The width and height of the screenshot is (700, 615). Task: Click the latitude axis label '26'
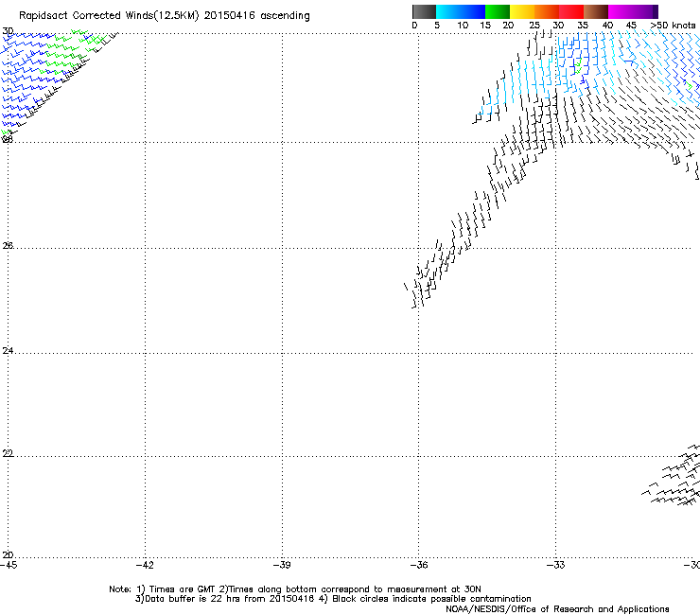pos(8,246)
